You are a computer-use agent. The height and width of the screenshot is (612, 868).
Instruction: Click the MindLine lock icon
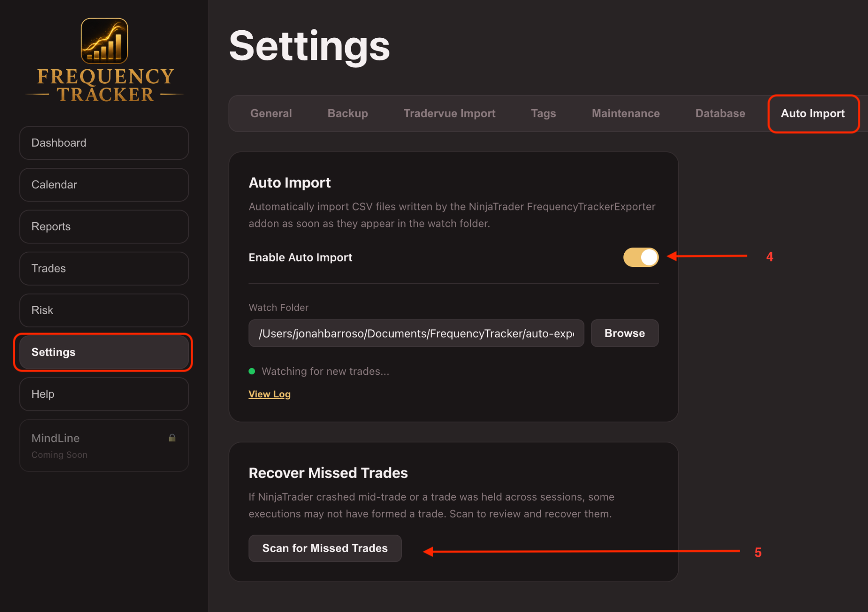click(x=172, y=438)
